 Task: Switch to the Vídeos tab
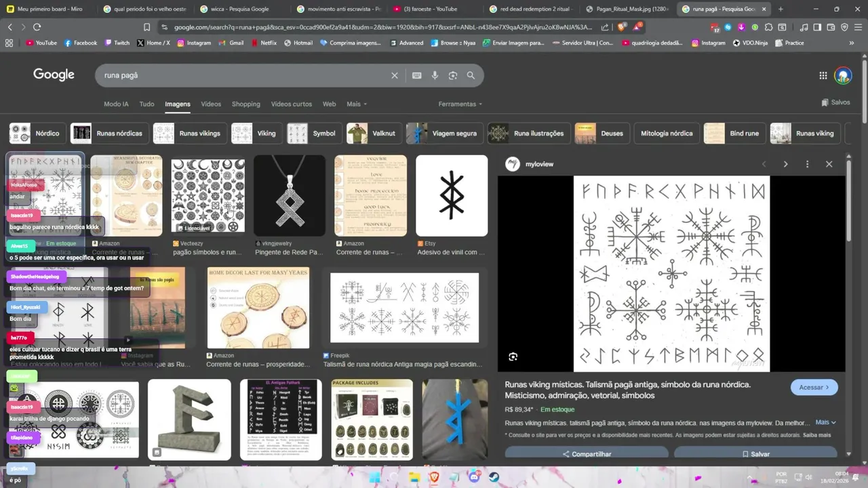tap(211, 104)
